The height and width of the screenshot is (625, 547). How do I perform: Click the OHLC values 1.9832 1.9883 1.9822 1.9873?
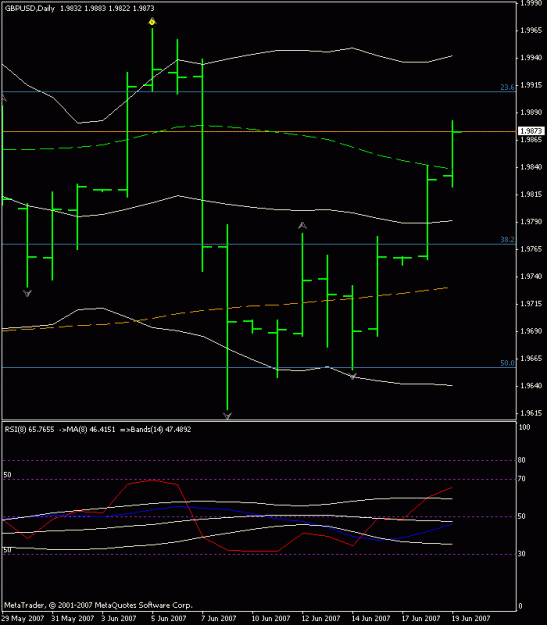[x=107, y=8]
